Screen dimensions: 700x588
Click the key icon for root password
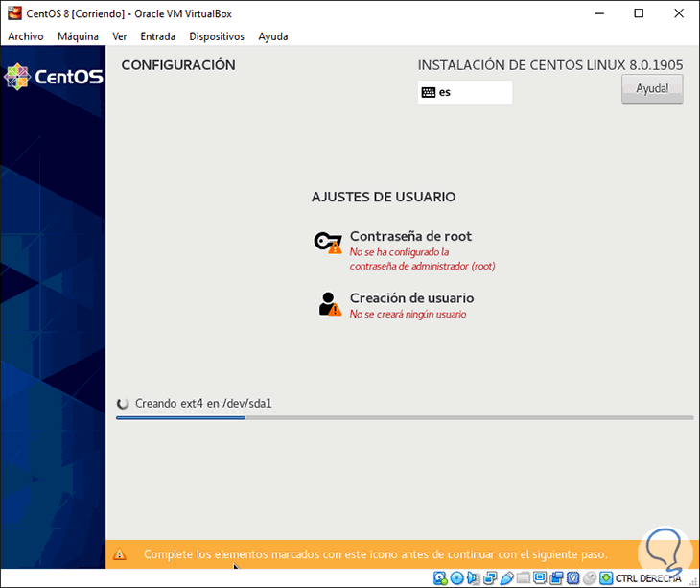pyautogui.click(x=328, y=243)
